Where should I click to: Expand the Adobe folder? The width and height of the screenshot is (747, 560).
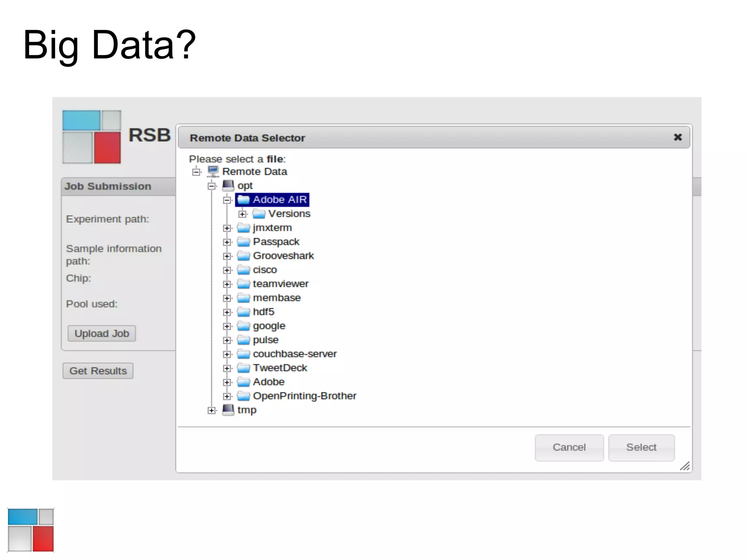coord(227,382)
